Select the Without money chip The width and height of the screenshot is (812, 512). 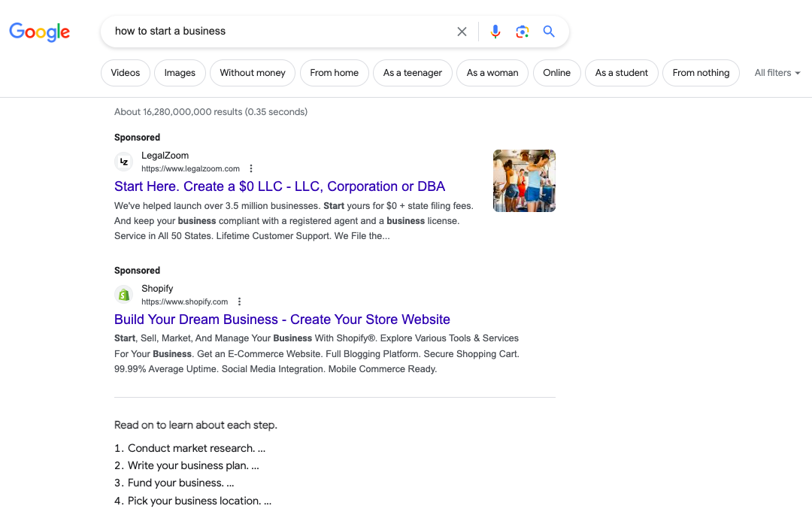pos(253,73)
